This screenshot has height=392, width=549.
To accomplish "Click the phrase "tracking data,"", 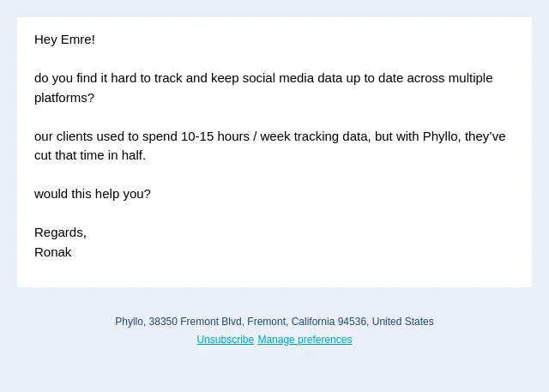I will (332, 136).
